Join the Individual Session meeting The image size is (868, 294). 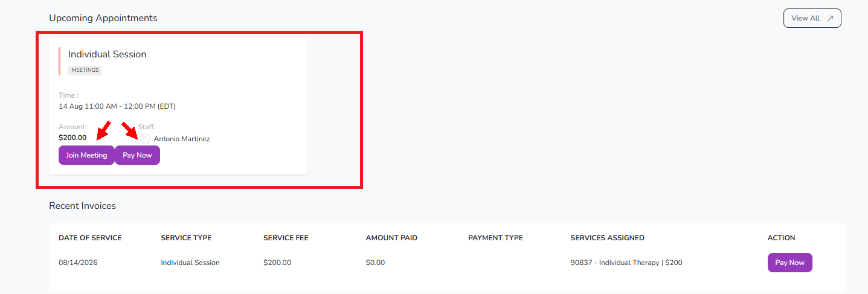click(86, 155)
